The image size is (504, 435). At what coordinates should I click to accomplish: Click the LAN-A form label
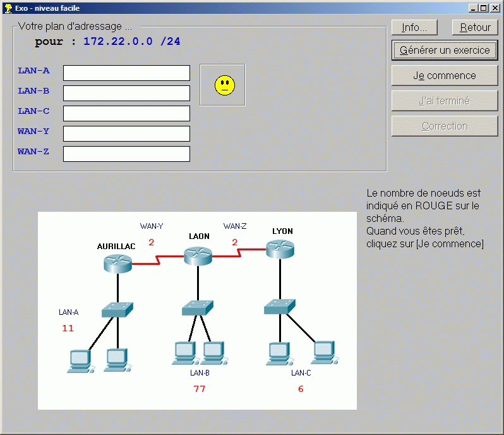pos(33,70)
